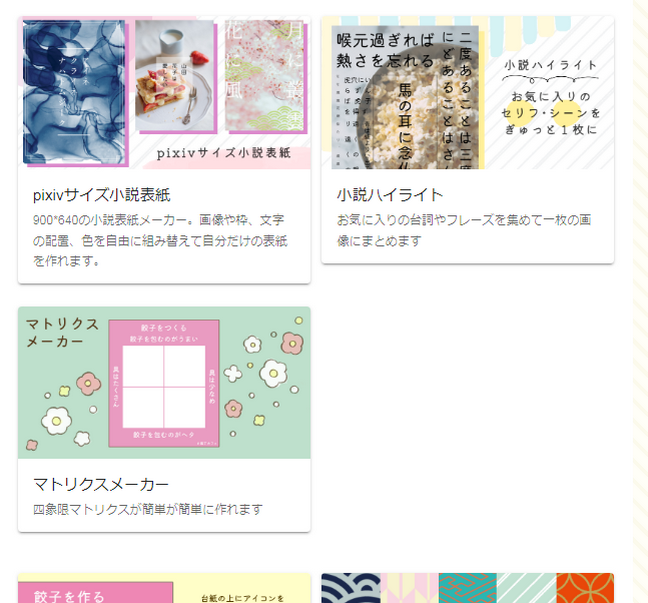Click the blue ink novel cover thumbnail

coord(74,93)
